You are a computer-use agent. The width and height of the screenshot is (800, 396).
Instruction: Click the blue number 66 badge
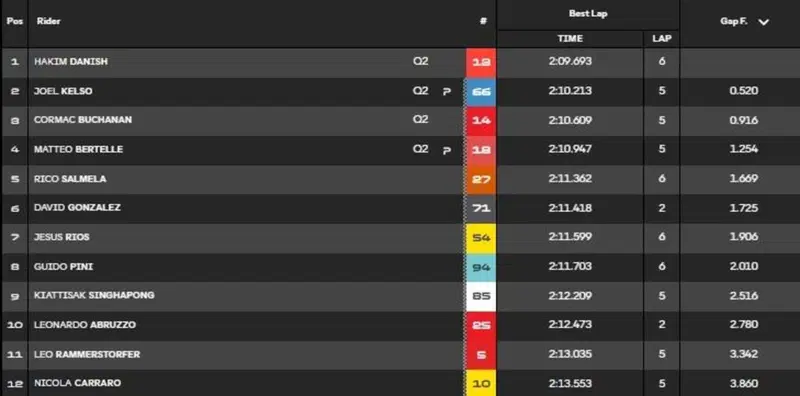coord(481,92)
